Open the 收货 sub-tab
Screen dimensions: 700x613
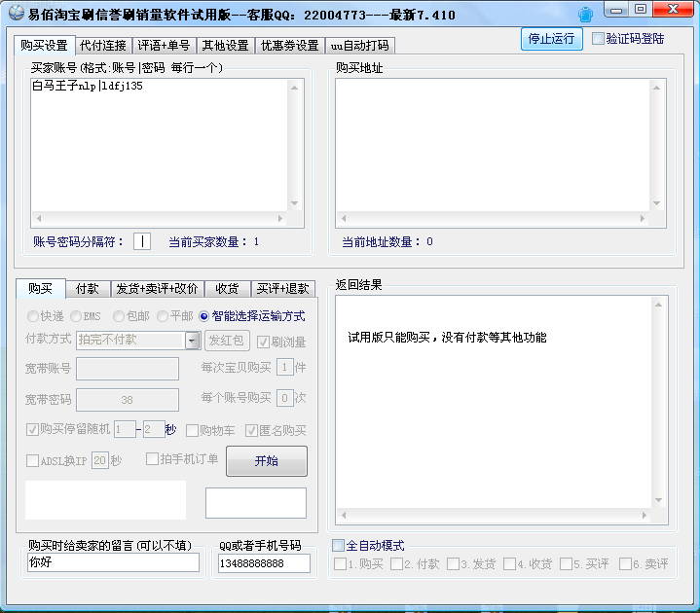(227, 289)
